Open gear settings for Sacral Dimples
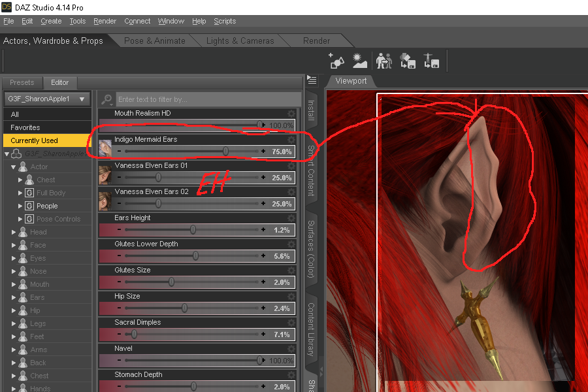Image resolution: width=588 pixels, height=392 pixels. pos(291,323)
